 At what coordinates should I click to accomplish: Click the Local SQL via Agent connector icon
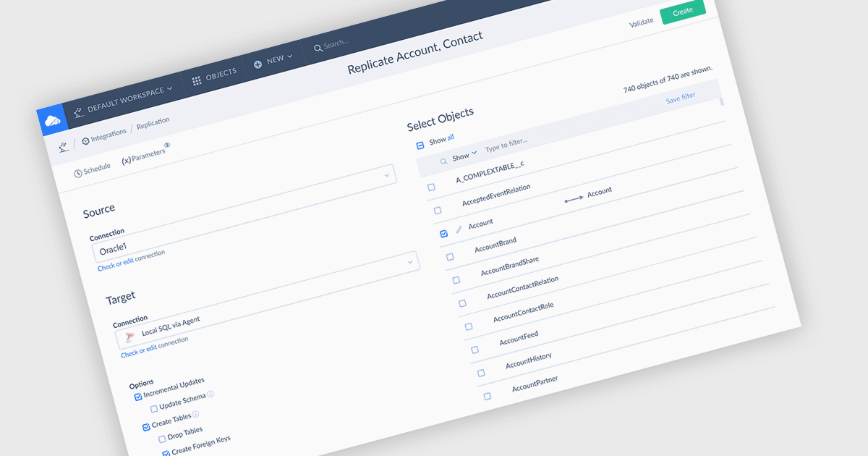(x=129, y=337)
